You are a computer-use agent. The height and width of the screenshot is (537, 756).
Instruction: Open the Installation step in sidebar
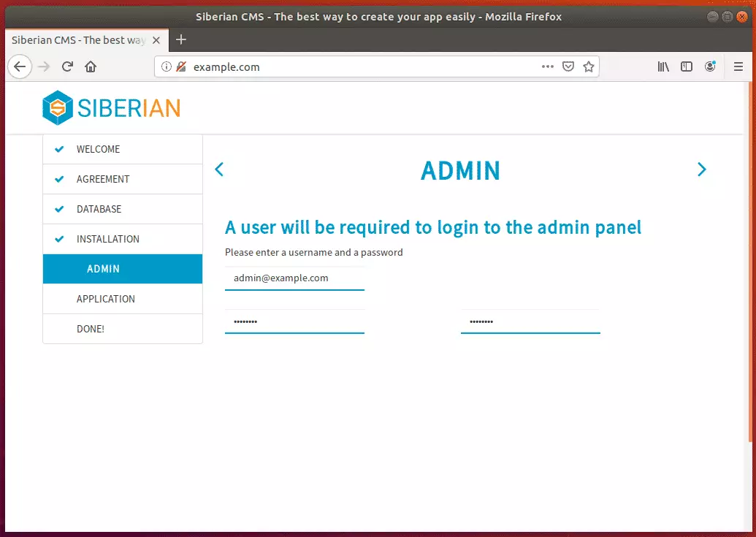123,239
